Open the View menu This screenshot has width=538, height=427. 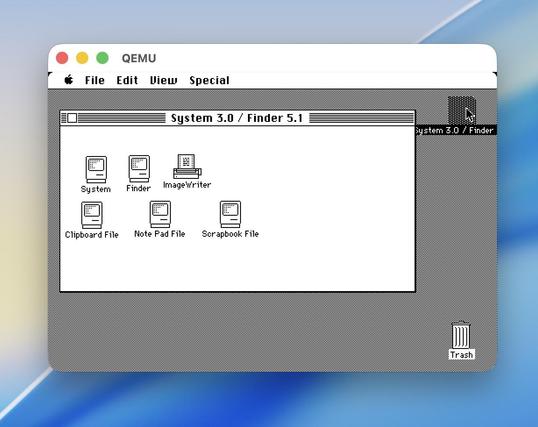click(164, 80)
